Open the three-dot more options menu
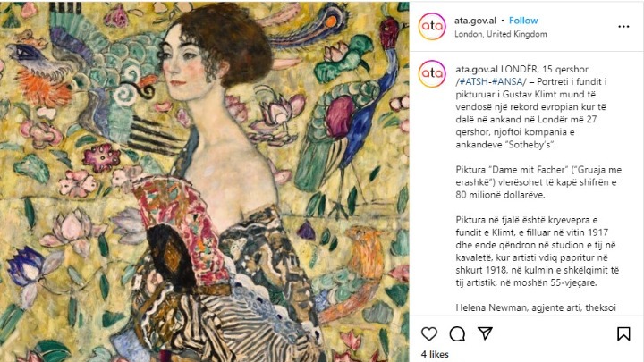The image size is (644, 362). click(x=623, y=27)
